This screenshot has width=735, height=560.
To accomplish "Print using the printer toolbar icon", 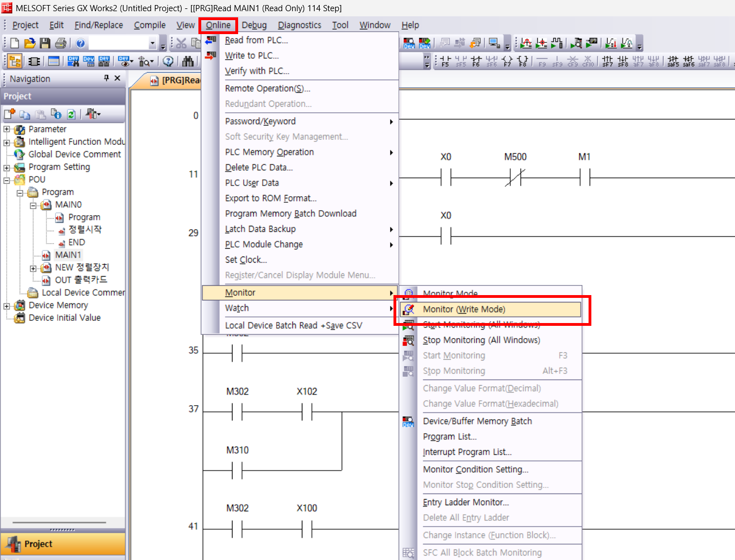I will (x=61, y=43).
